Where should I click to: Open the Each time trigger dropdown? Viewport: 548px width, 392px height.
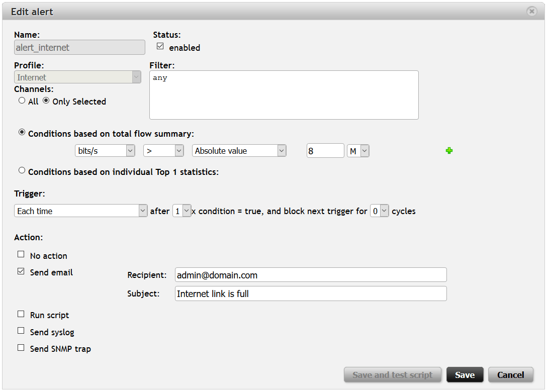pyautogui.click(x=80, y=211)
